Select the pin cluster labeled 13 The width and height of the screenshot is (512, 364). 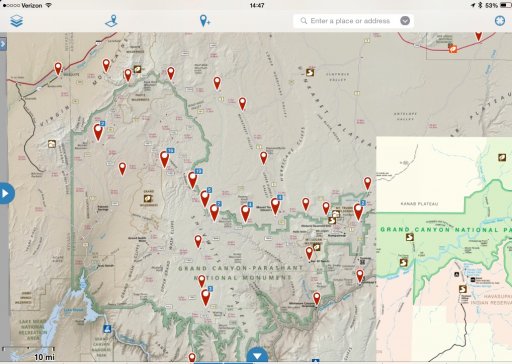[x=193, y=179]
